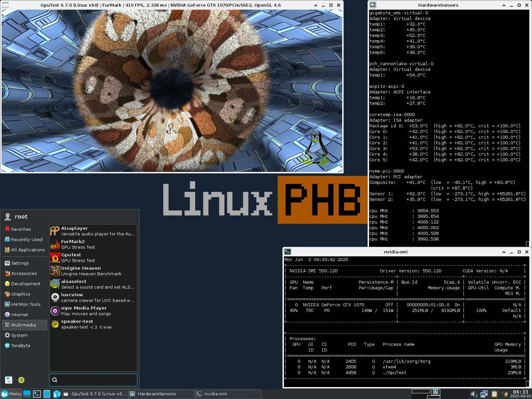Image resolution: width=532 pixels, height=399 pixels.
Task: Click the Package id 0 temperature line
Action: coord(445,126)
